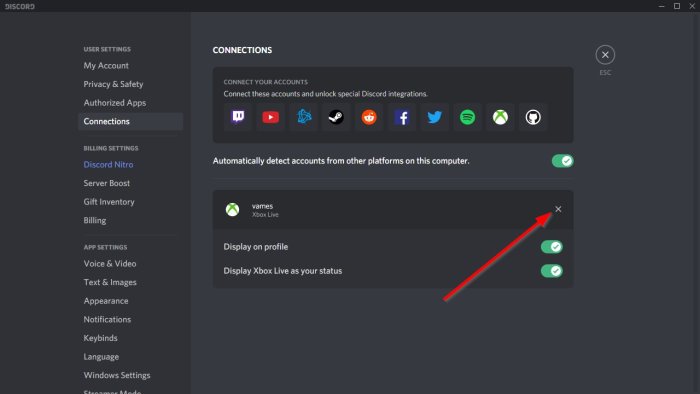Connect a Facebook account
Viewport: 700px width, 394px height.
click(x=402, y=117)
